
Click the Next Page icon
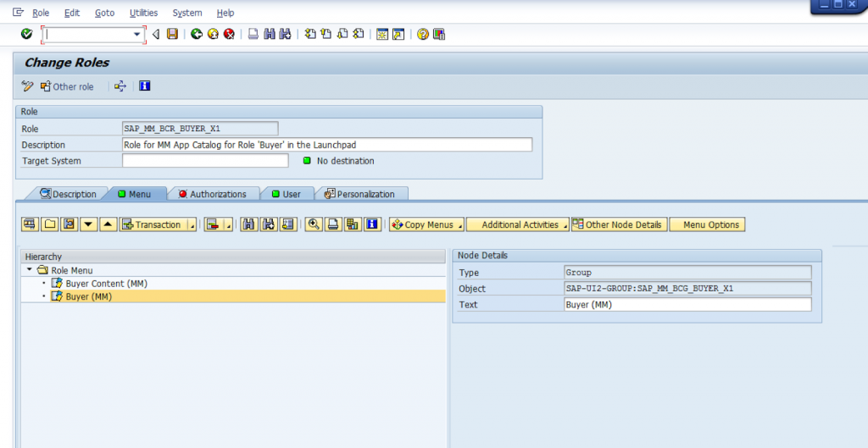(x=342, y=34)
